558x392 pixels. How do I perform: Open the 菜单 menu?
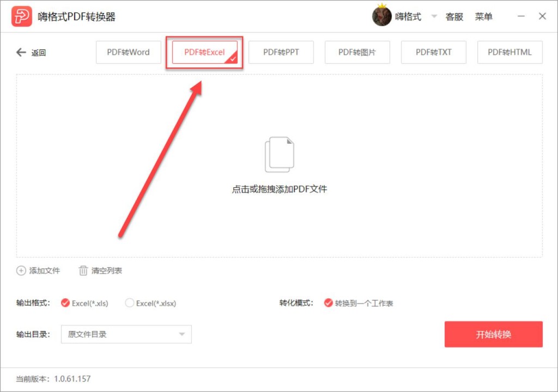pyautogui.click(x=484, y=17)
